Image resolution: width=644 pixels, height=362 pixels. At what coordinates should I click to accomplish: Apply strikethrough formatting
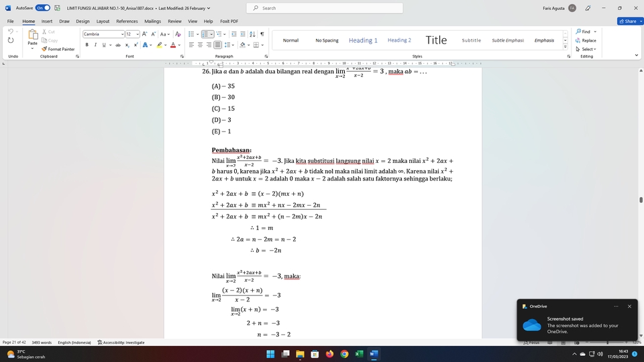click(118, 45)
